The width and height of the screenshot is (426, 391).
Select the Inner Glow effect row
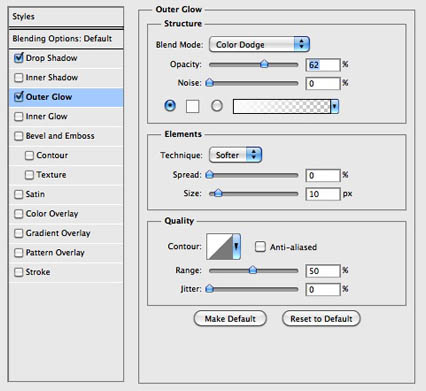click(x=66, y=117)
